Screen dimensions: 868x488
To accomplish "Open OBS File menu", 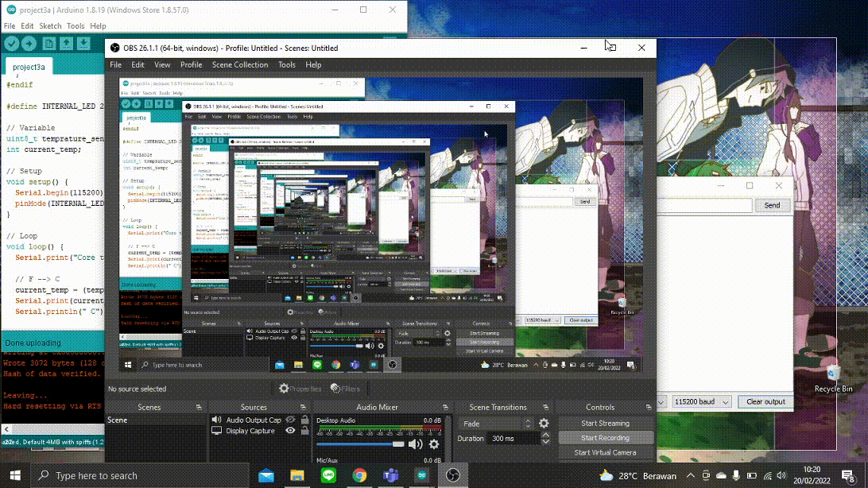I will click(116, 64).
